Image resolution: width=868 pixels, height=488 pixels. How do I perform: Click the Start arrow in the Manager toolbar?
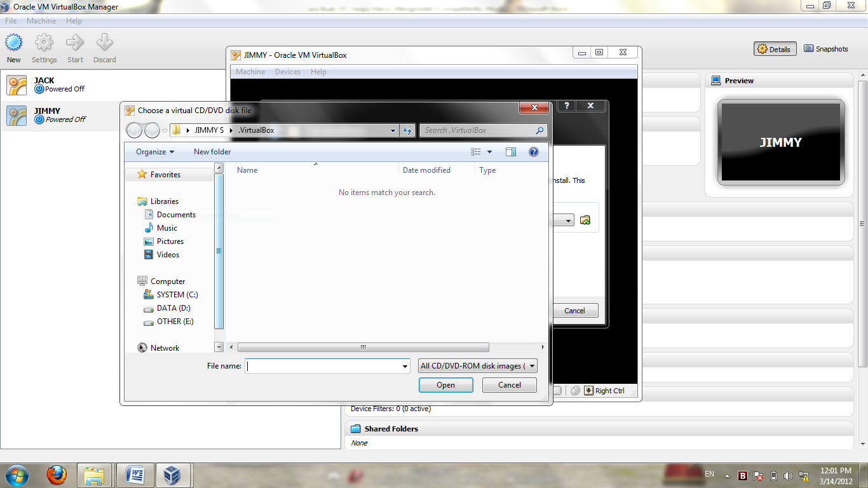pos(75,49)
